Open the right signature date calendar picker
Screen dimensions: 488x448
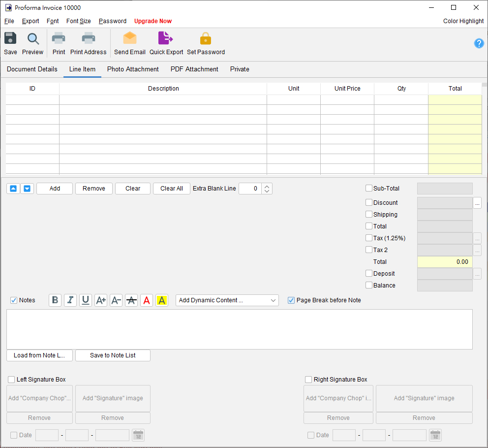435,435
